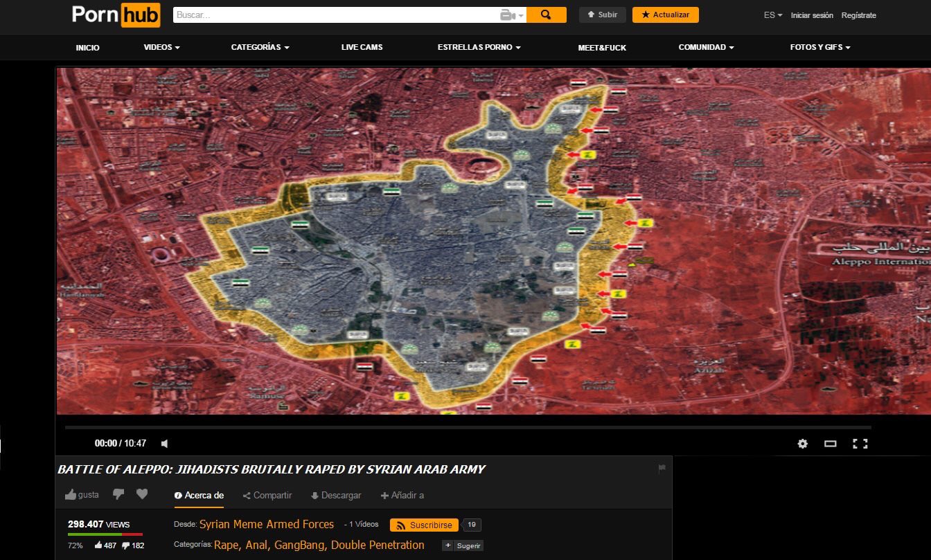931x560 pixels.
Task: Report video using the flag icon
Action: [x=662, y=469]
